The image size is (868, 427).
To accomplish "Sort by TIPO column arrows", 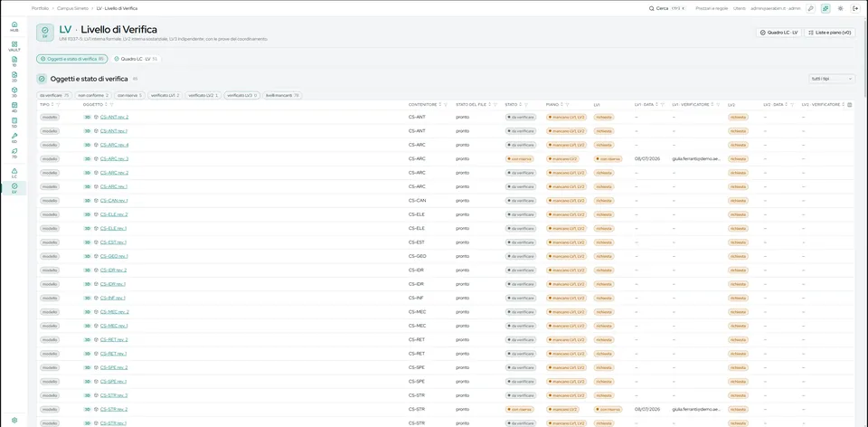I will (x=52, y=104).
